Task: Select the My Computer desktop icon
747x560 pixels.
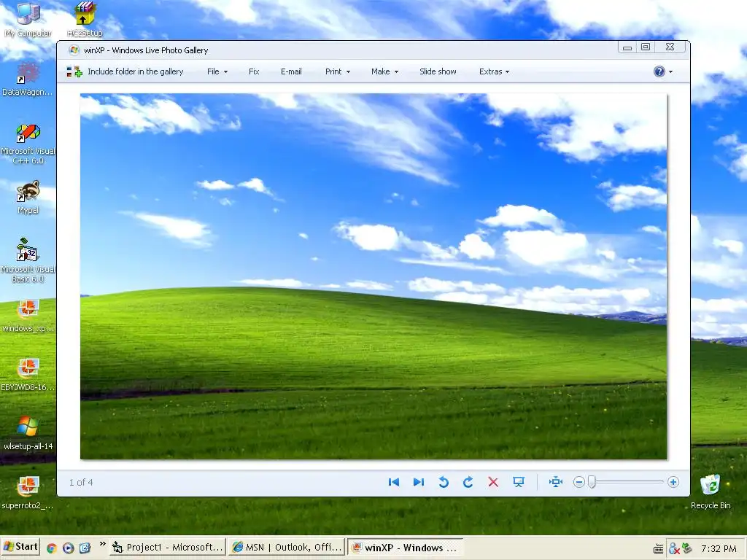Action: 28,20
